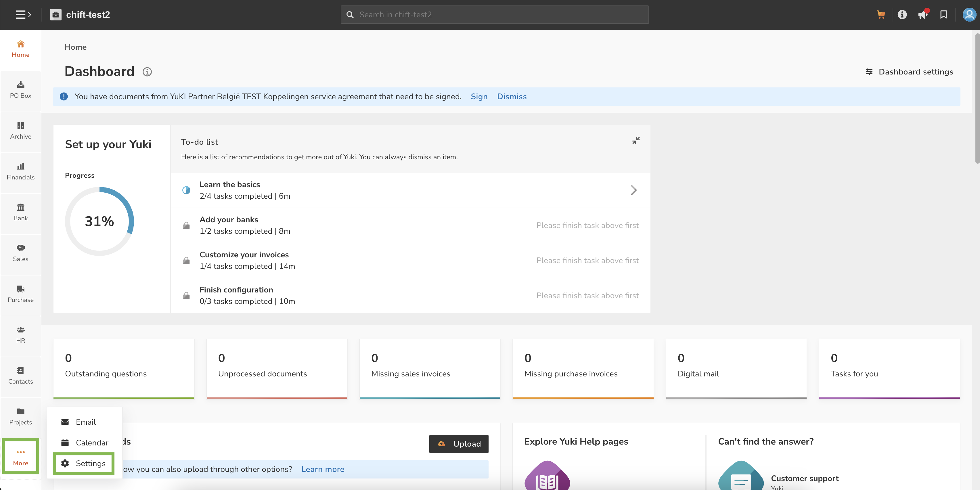Click the bookmark icon in header
This screenshot has width=980, height=490.
tap(943, 14)
